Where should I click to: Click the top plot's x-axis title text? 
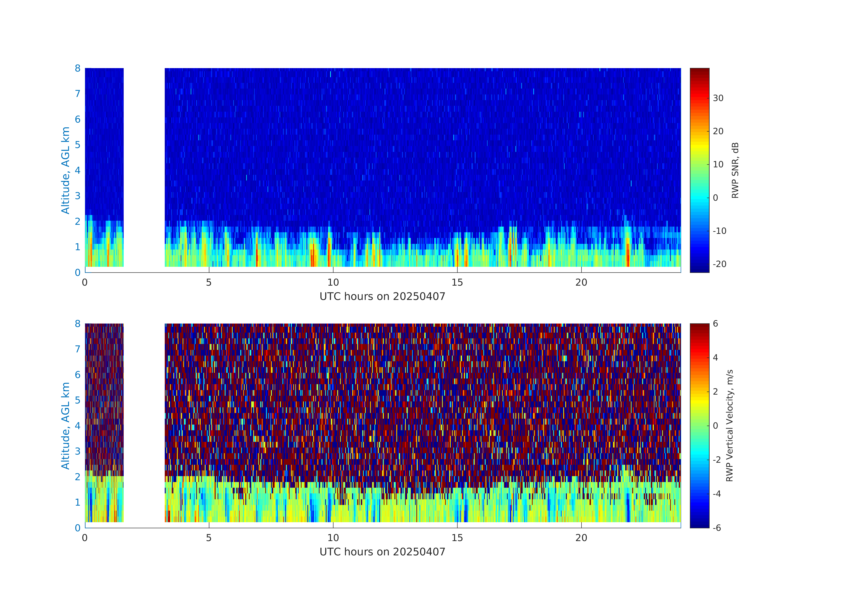pos(382,296)
